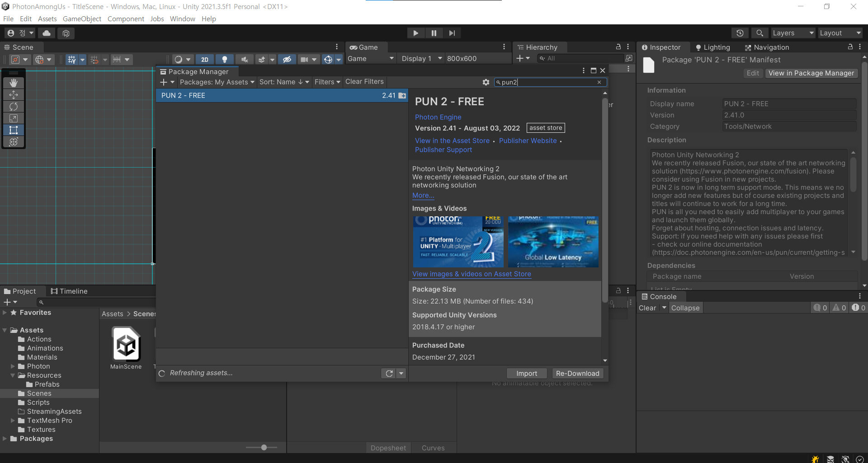
Task: Click View in the Asset Store link
Action: click(x=452, y=140)
